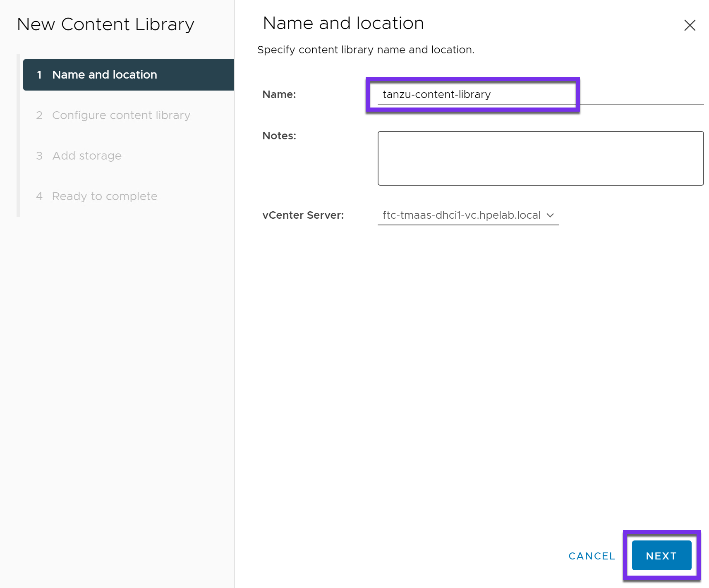Select the ftc-tmaas-dhci1-vc.hpelab.local server option
This screenshot has height=588, width=709.
point(461,215)
